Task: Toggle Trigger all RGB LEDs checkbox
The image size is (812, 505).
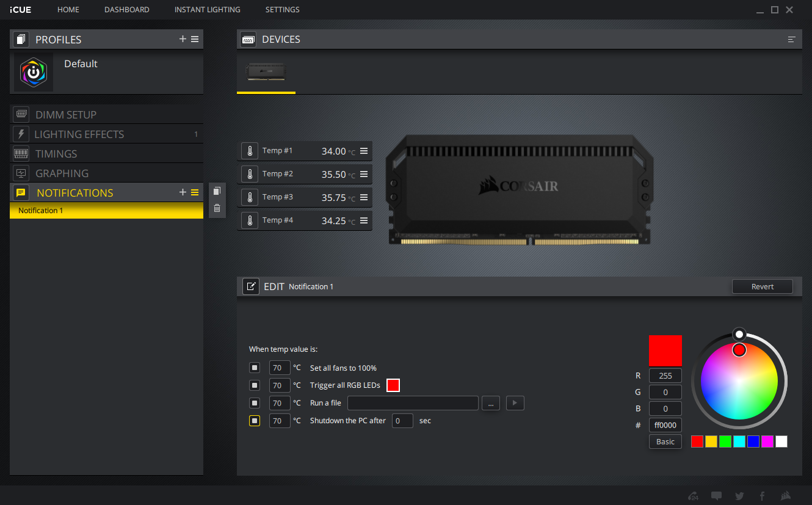Action: click(255, 385)
